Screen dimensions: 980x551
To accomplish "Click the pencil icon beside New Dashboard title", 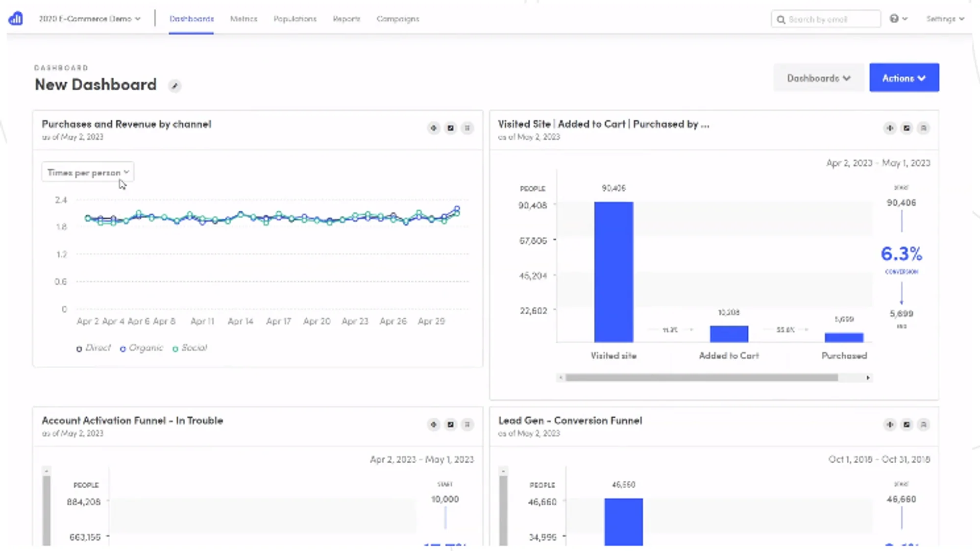I will (174, 86).
